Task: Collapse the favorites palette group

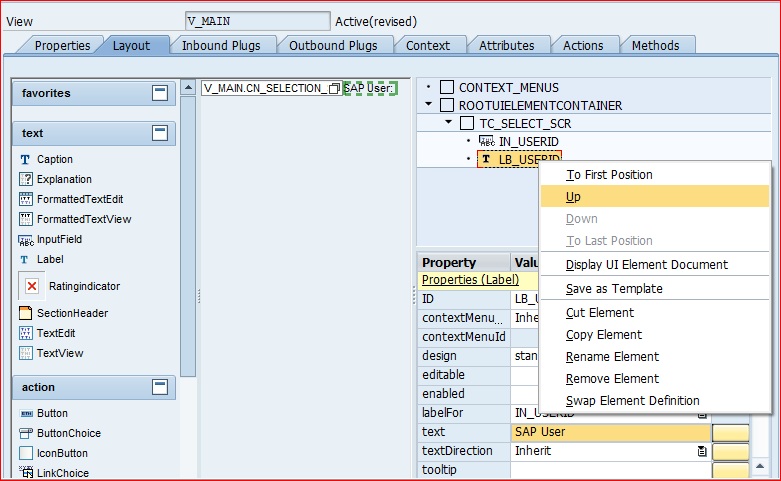Action: pyautogui.click(x=160, y=93)
